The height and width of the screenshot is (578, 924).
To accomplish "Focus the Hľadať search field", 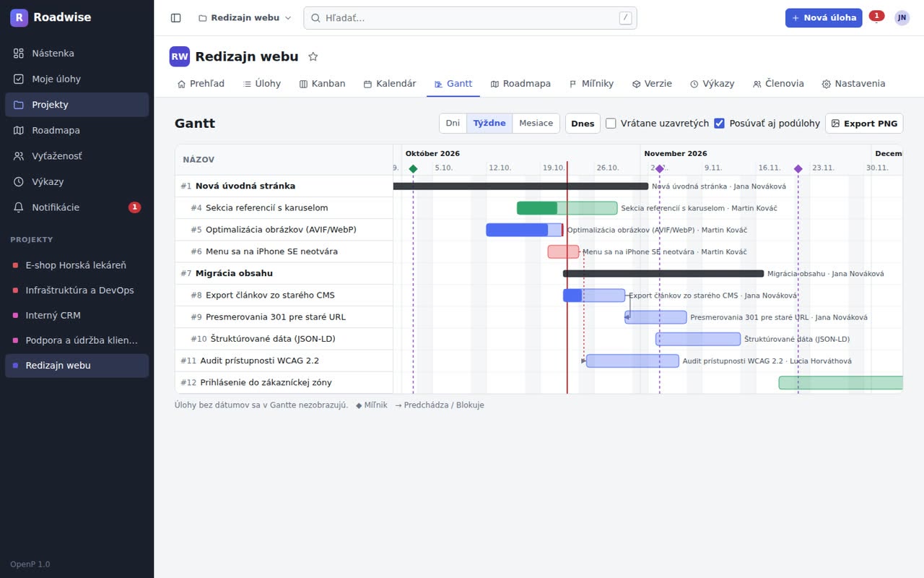I will 470,18.
